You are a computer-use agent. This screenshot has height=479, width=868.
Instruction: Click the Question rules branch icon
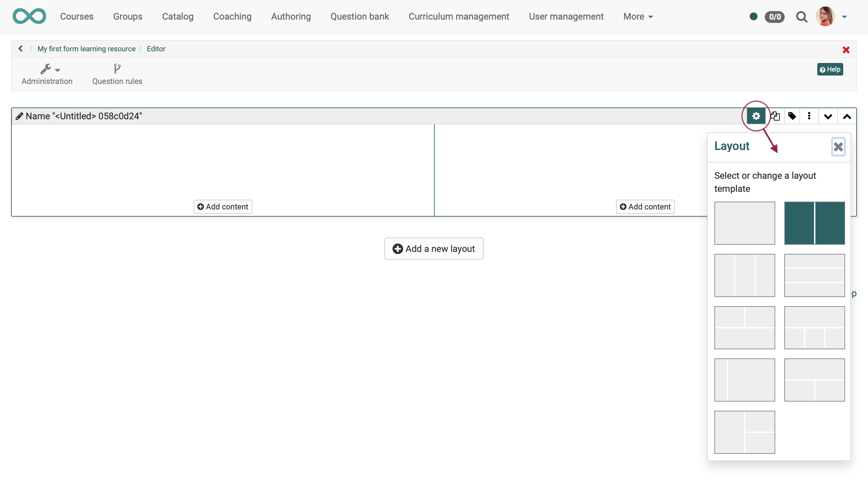(x=117, y=69)
